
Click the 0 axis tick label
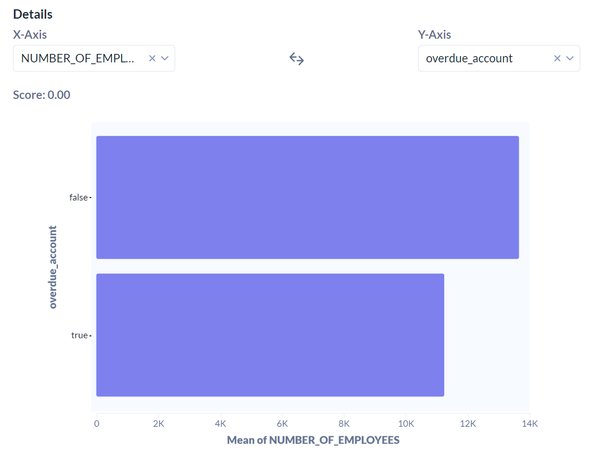96,424
